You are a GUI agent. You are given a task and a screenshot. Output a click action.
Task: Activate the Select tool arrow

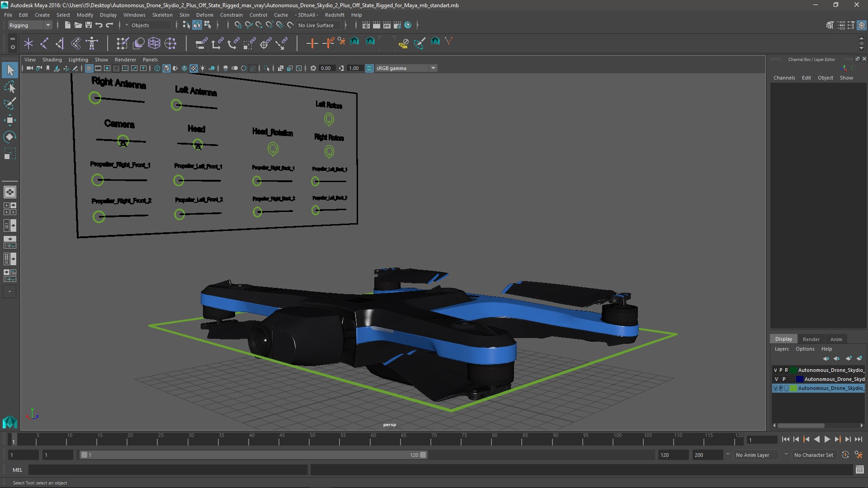click(x=10, y=70)
